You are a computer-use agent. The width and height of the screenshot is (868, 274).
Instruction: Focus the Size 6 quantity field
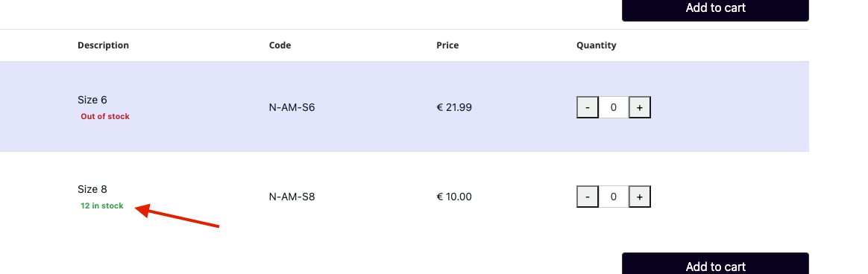(x=614, y=107)
